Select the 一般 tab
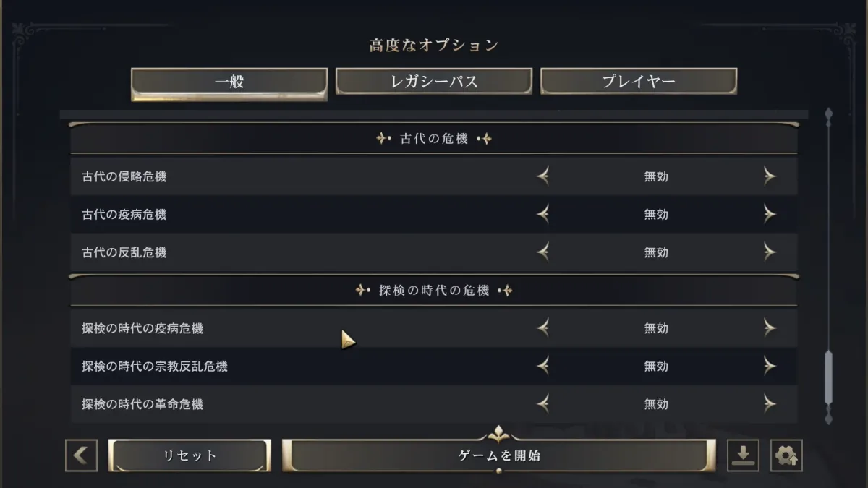The height and width of the screenshot is (488, 868). tap(229, 82)
